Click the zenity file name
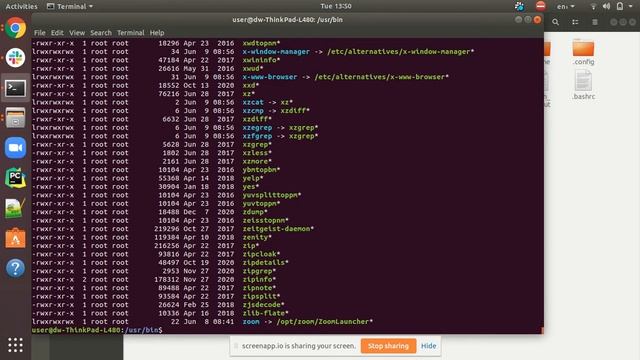The width and height of the screenshot is (640, 360). coord(255,237)
